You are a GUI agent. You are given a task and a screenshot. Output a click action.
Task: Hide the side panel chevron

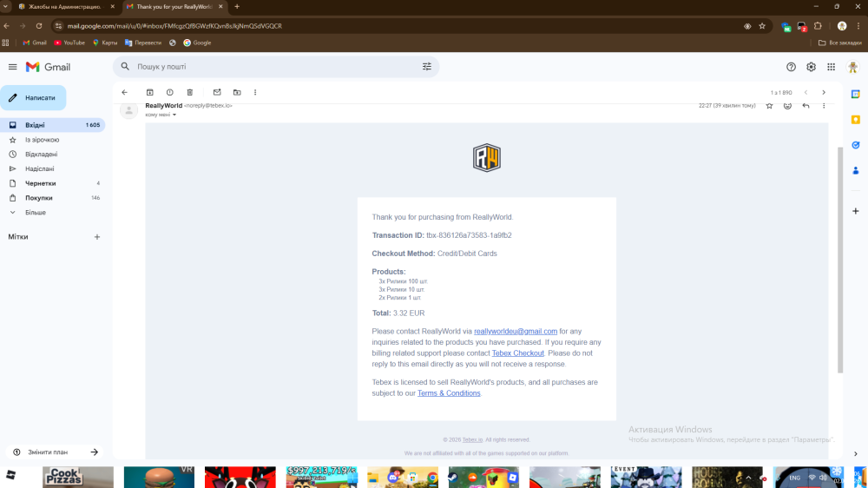point(855,454)
